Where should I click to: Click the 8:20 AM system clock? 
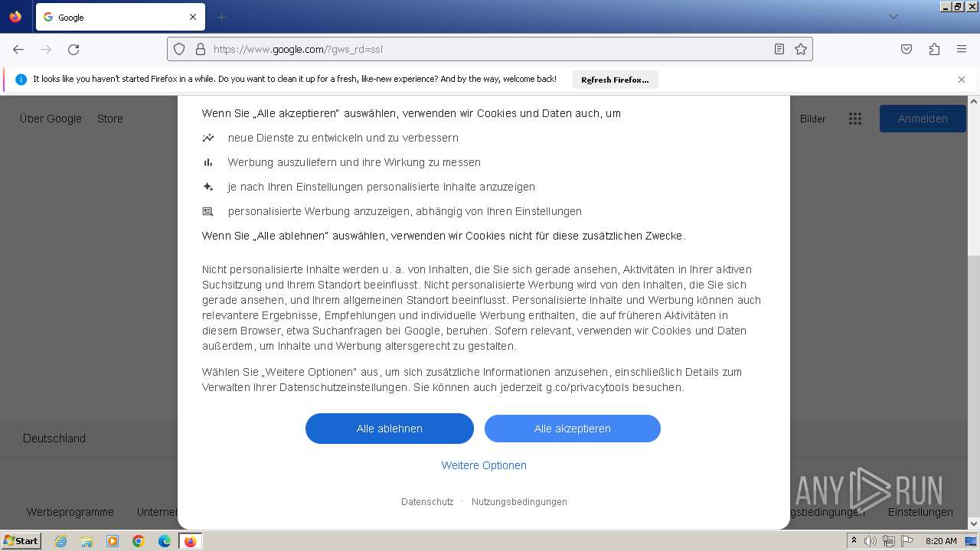pyautogui.click(x=941, y=541)
